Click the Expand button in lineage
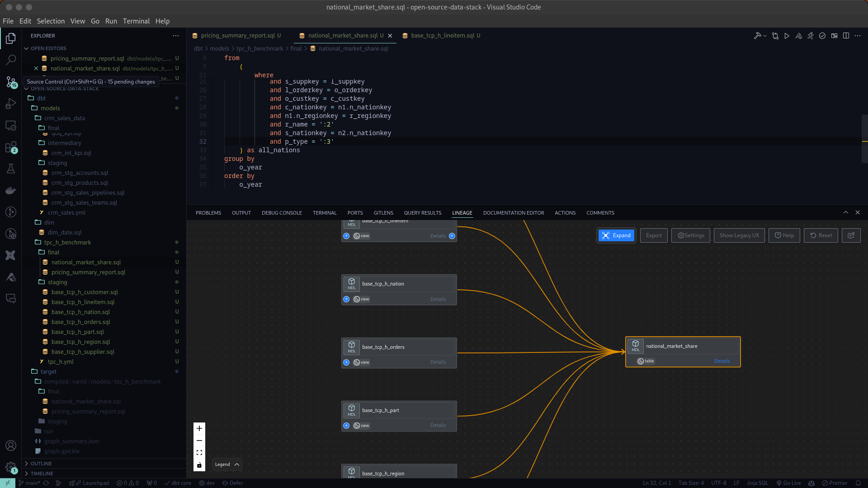This screenshot has height=488, width=868. [x=617, y=235]
